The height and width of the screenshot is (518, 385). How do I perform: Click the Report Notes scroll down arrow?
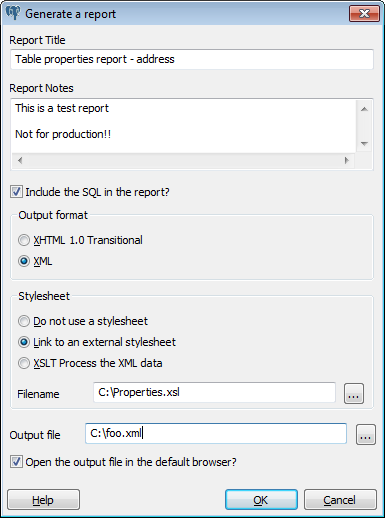point(364,144)
